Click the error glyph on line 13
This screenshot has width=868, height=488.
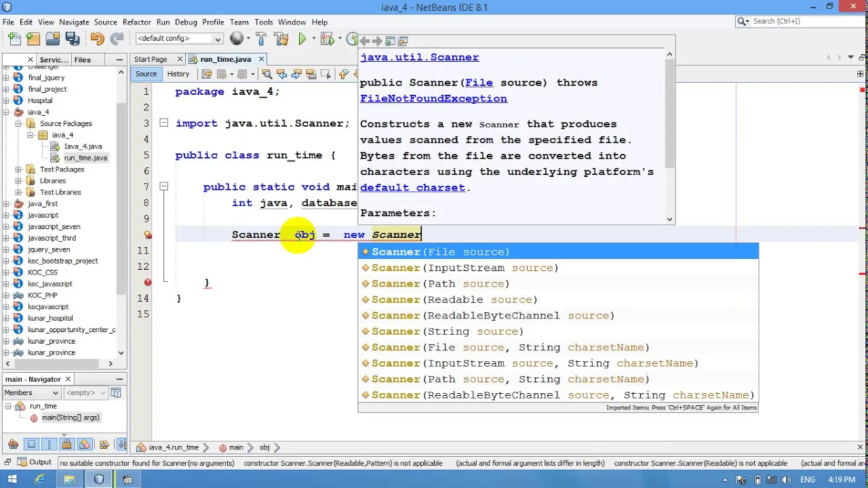(x=148, y=282)
